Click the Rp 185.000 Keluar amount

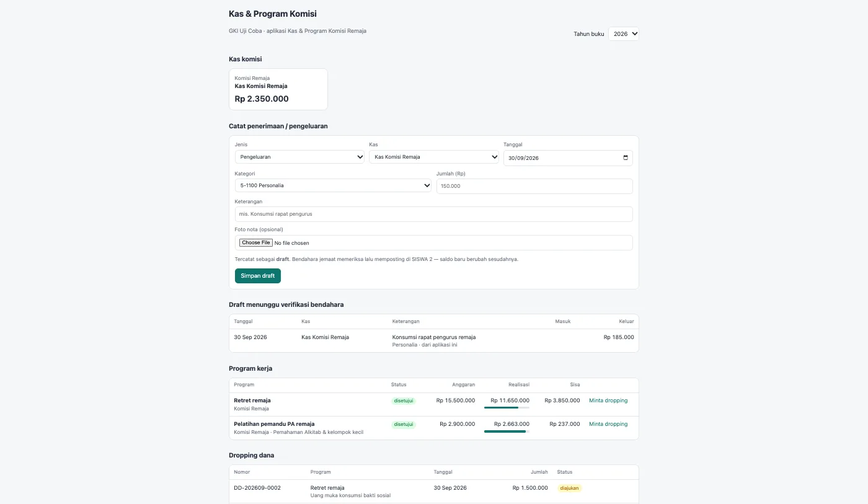[x=619, y=337]
